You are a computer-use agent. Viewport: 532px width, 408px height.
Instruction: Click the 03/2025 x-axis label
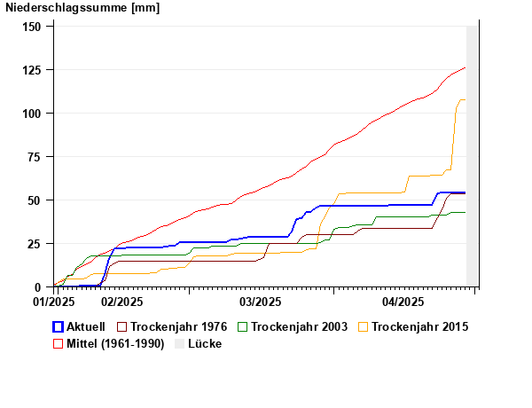click(260, 302)
